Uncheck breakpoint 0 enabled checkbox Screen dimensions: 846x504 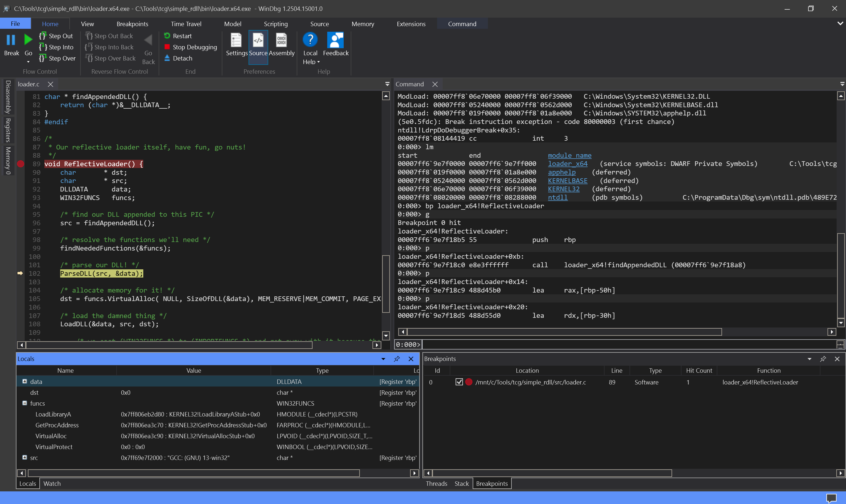(459, 382)
